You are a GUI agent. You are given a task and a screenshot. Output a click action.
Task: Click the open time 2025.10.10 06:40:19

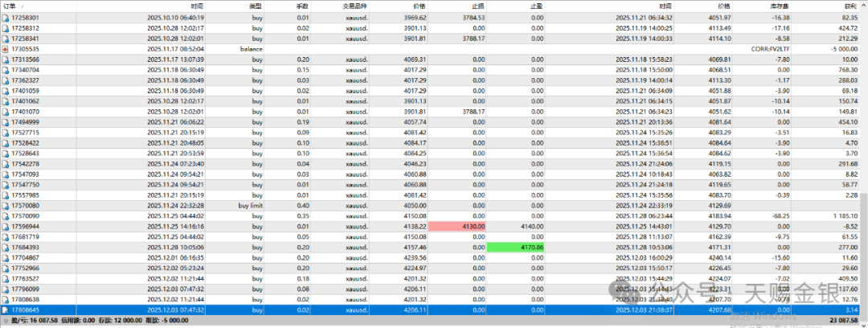176,18
